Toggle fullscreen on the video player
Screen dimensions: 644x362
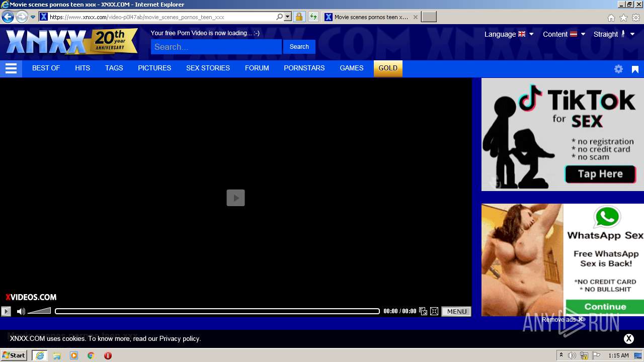[x=434, y=311]
